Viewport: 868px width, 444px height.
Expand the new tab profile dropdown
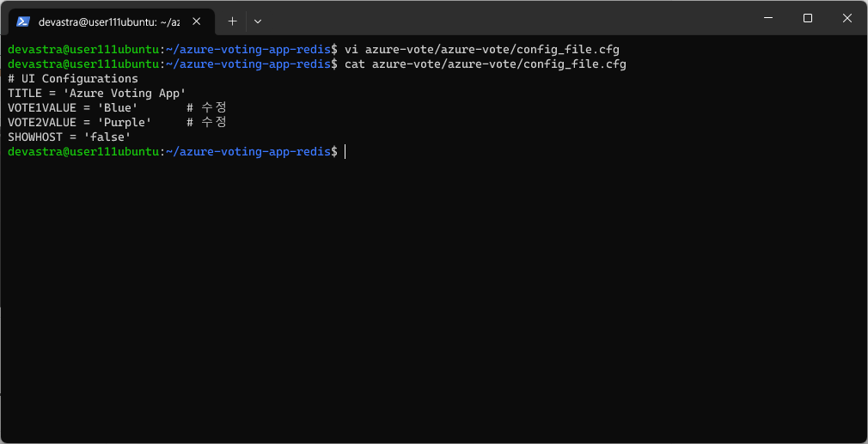[258, 21]
